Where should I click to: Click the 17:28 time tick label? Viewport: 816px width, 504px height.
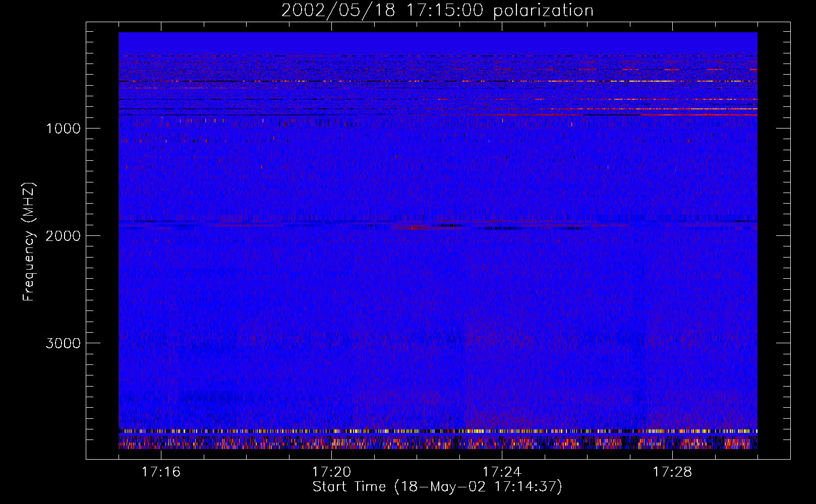(x=672, y=472)
